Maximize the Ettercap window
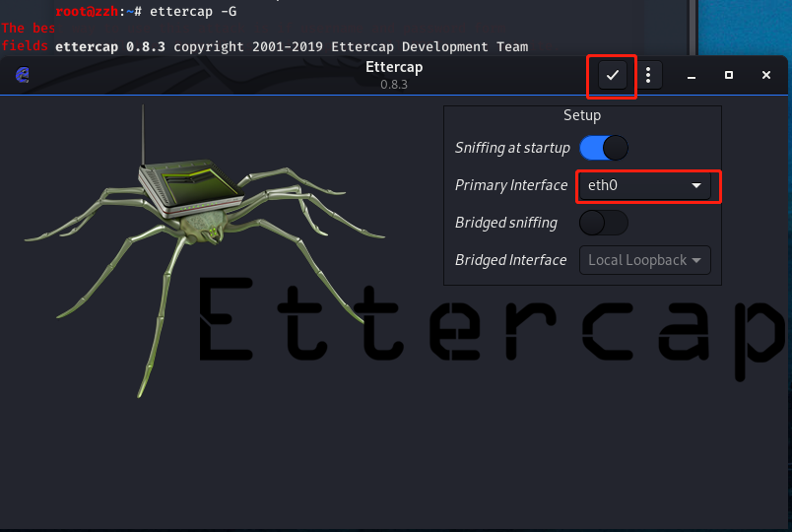This screenshot has width=792, height=532. coord(729,75)
